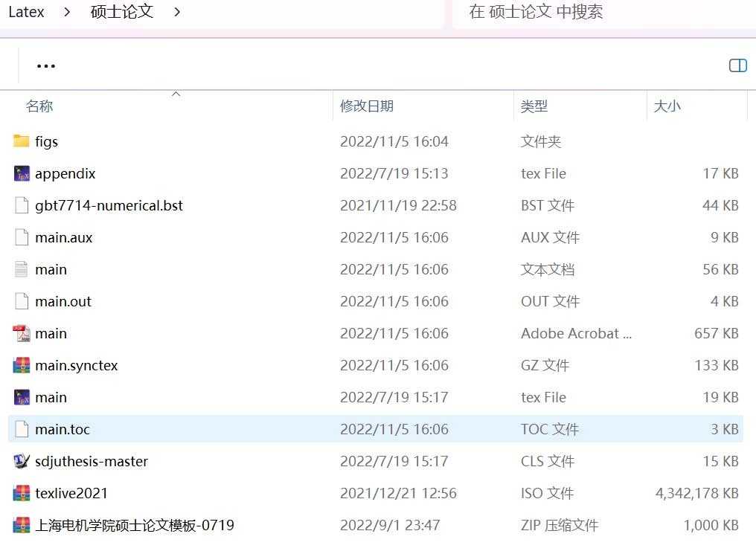Open the figs folder icon
Viewport: 756px width, 554px height.
(x=22, y=141)
